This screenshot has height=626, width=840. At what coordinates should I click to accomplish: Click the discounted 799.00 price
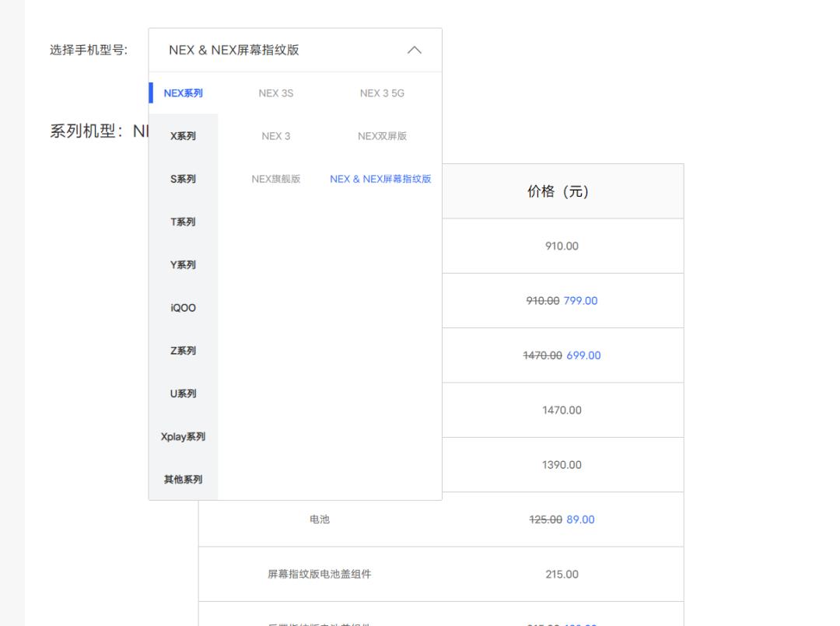pos(580,301)
